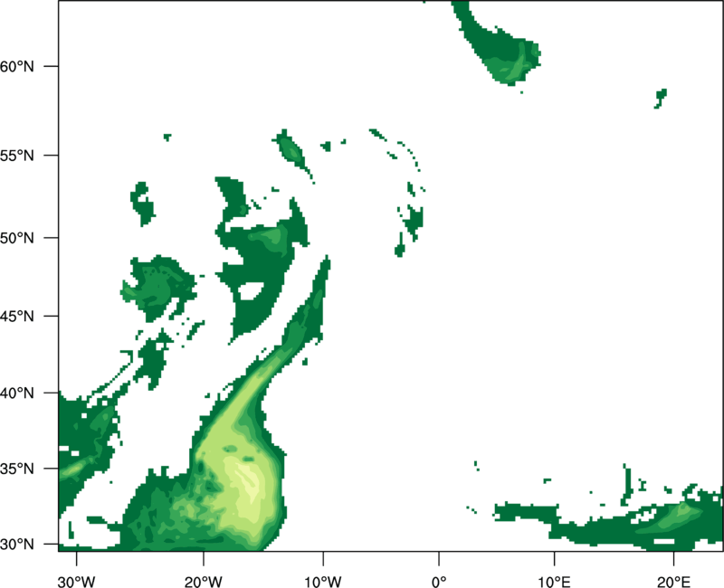Click the 0° longitude label

[x=439, y=582]
